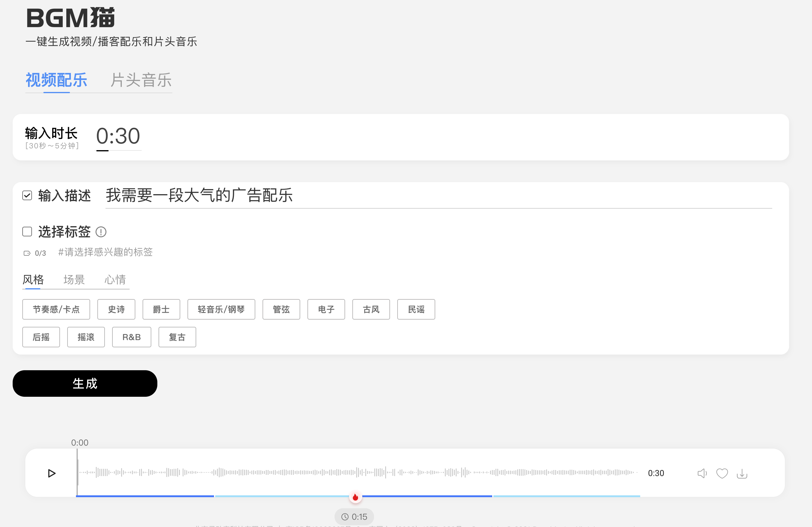The height and width of the screenshot is (527, 812).
Task: Select the 民谣 tag
Action: [416, 309]
